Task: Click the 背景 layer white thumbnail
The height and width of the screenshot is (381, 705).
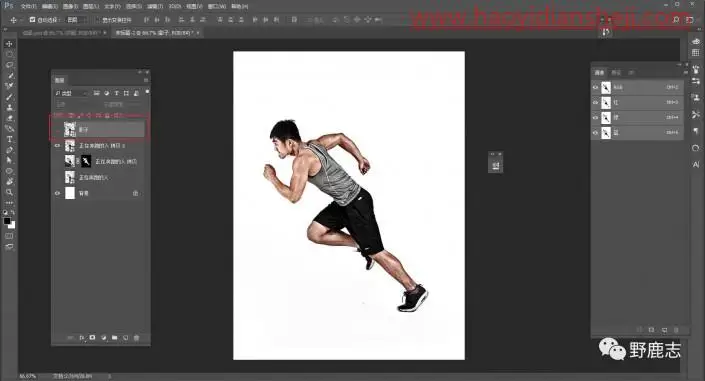Action: [70, 193]
